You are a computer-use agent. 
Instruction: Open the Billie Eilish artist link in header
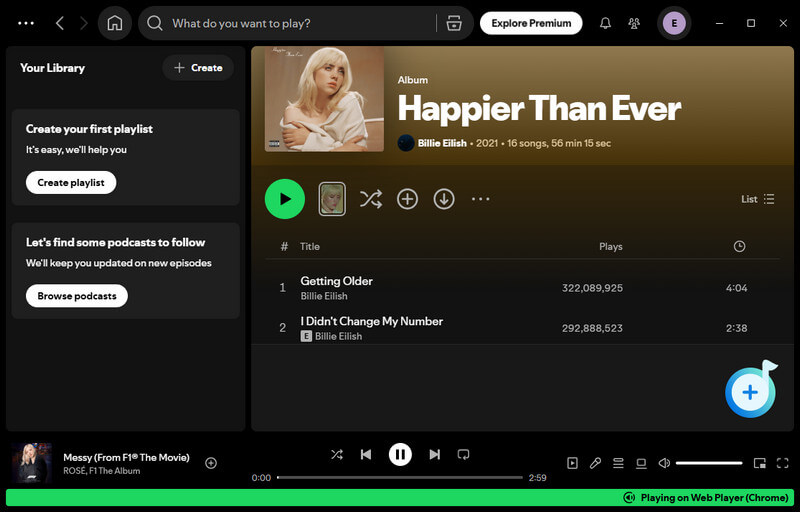click(442, 143)
